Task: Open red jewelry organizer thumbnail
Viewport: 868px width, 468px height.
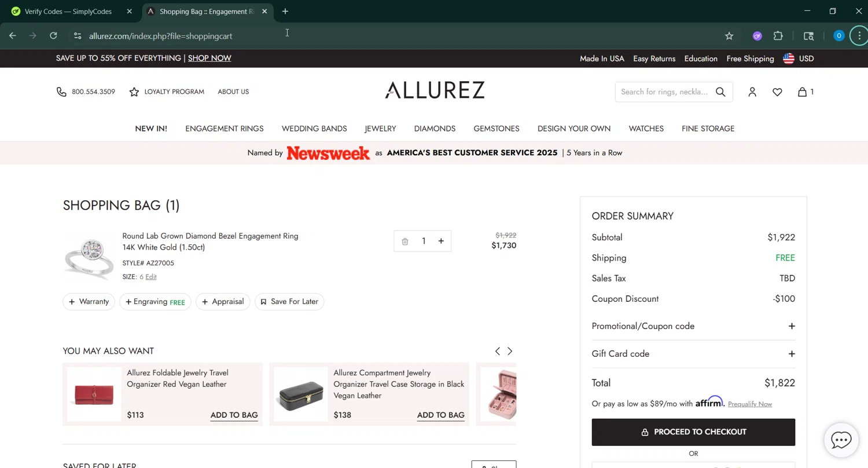Action: pyautogui.click(x=94, y=394)
